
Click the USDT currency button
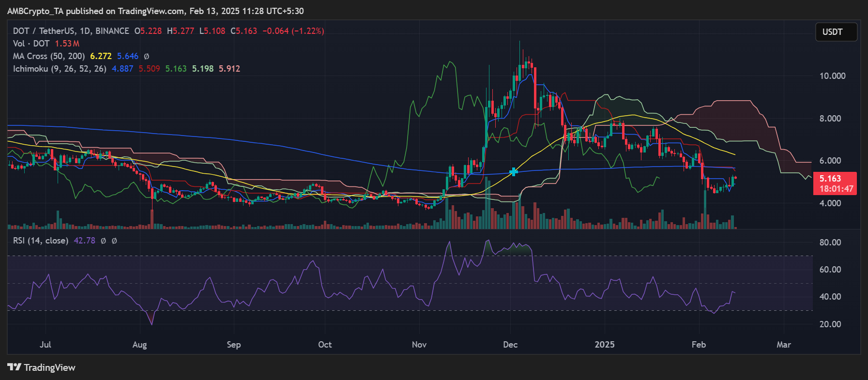836,32
